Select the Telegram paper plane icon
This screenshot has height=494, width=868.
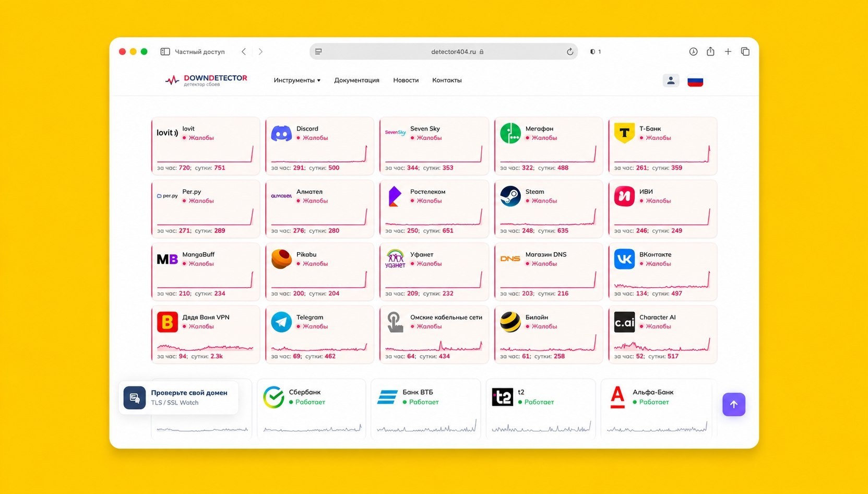tap(281, 322)
